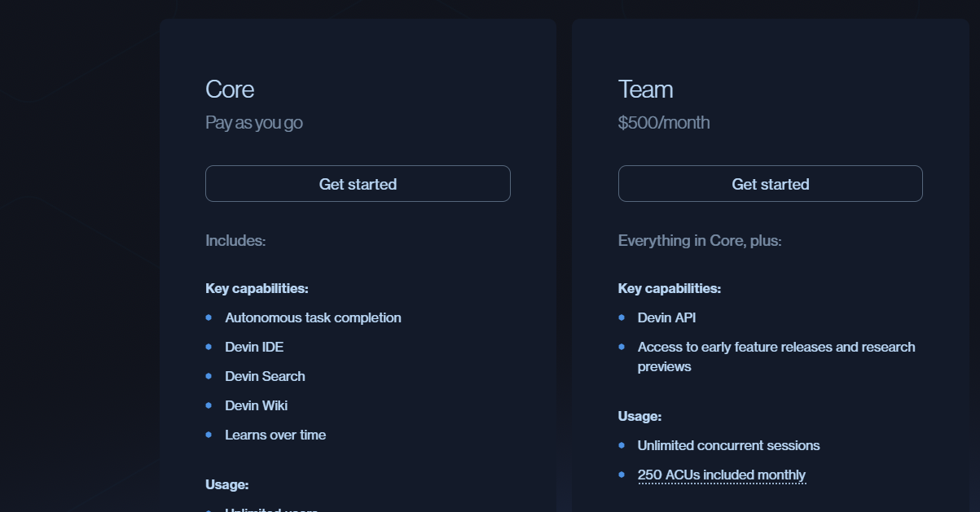The image size is (980, 512).
Task: Click the bullet beside Unlimited concurrent sessions
Action: [x=622, y=444]
